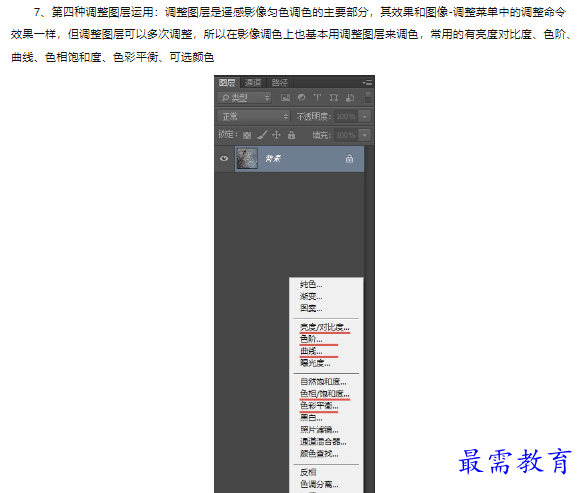Select the 背景 layer thumbnail

[x=247, y=158]
